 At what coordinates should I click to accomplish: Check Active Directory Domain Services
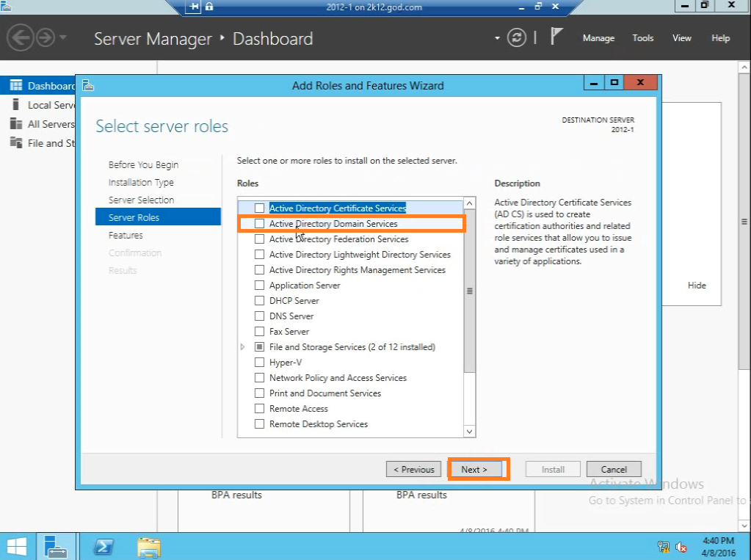click(x=260, y=224)
